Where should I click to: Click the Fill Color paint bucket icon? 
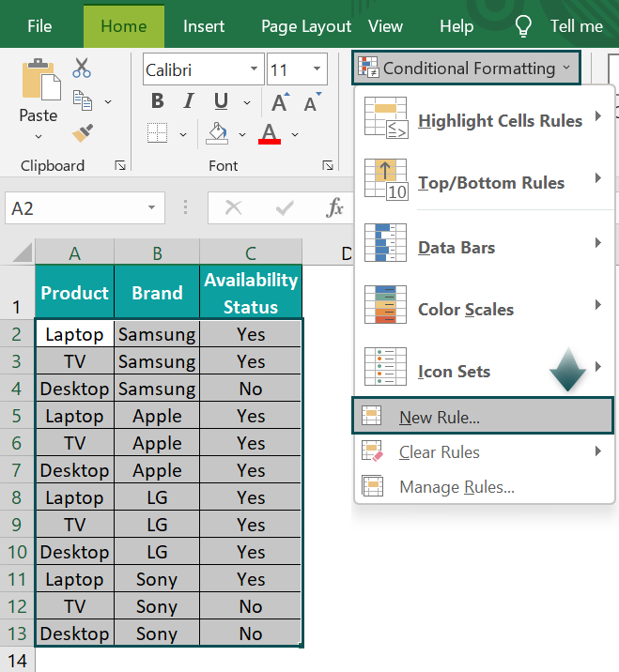click(x=217, y=133)
